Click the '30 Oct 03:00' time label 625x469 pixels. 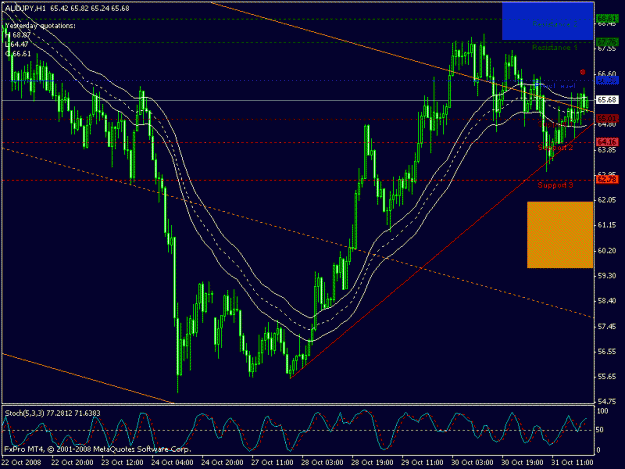[x=472, y=462]
